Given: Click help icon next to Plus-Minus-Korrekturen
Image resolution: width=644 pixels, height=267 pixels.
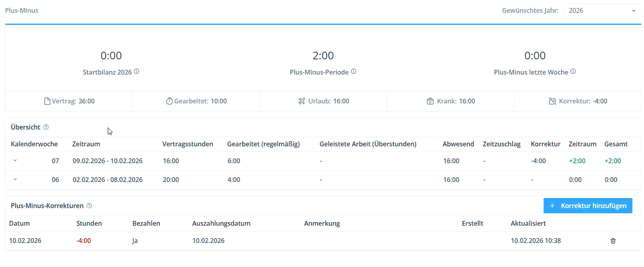Looking at the screenshot, I should [x=89, y=206].
